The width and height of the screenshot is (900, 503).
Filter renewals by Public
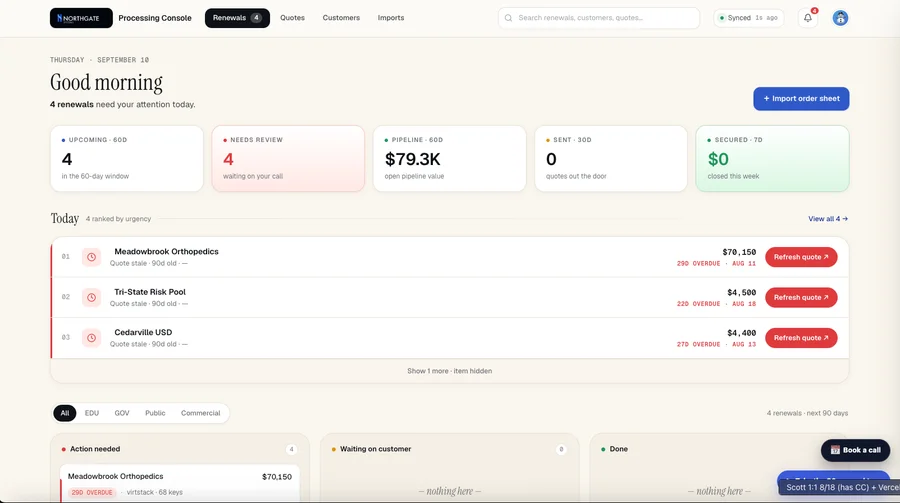point(155,413)
